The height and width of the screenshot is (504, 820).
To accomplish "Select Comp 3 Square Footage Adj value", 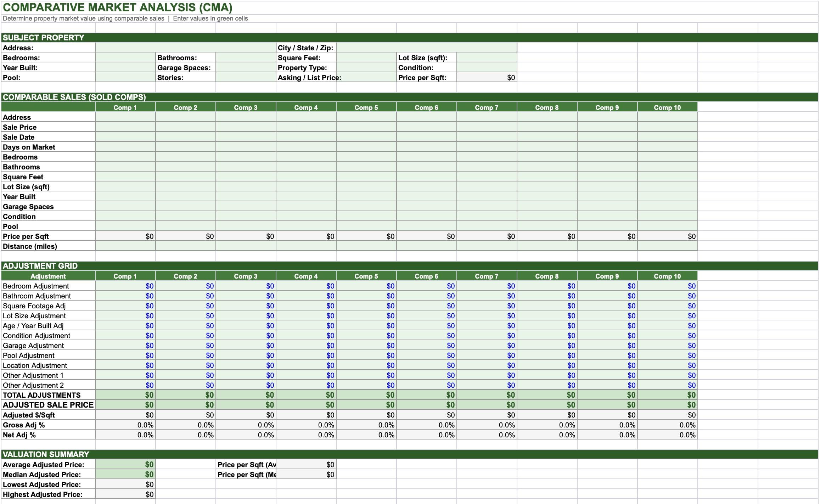I will (246, 306).
